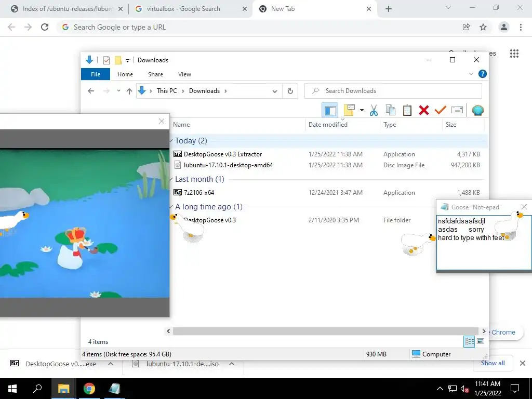Collapse the Today (2) group
This screenshot has height=399, width=532.
[171, 140]
